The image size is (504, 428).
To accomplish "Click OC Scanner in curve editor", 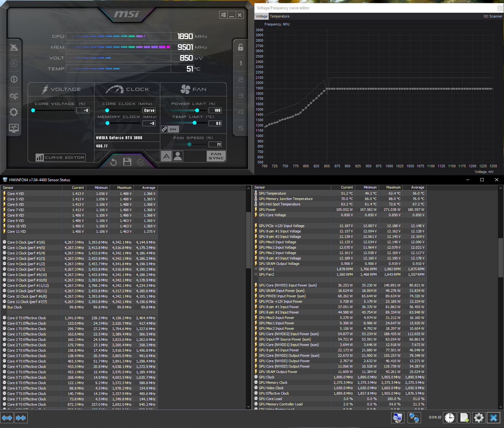I will pyautogui.click(x=493, y=16).
